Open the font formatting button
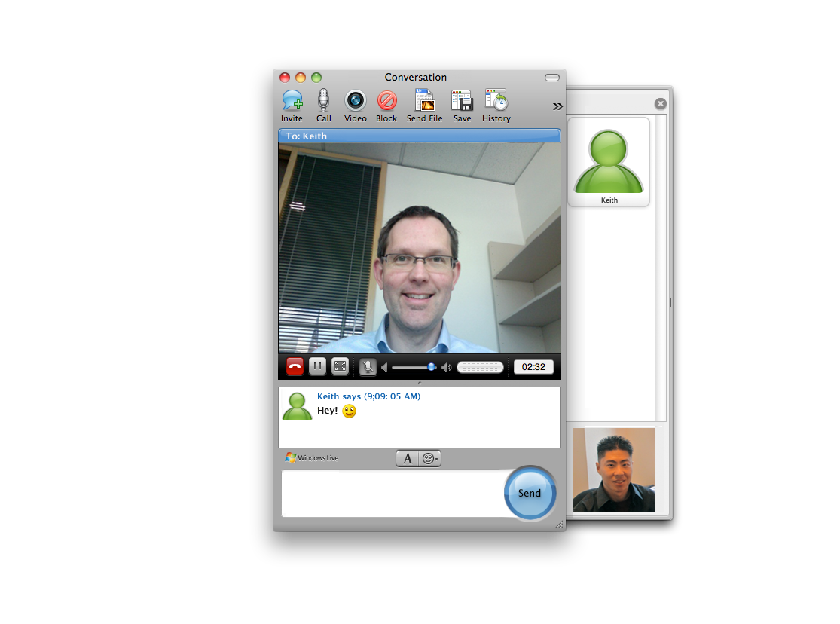Screen dimensions: 840x624 pos(408,458)
